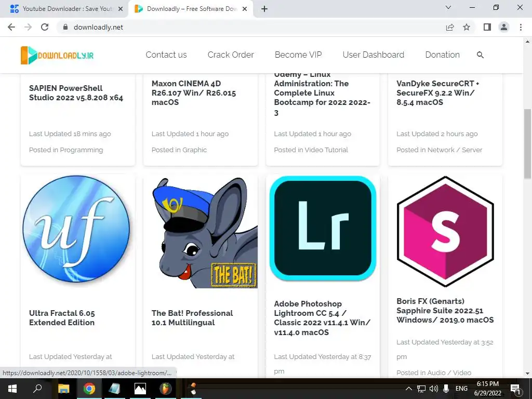The height and width of the screenshot is (399, 532).
Task: Open The Bat! Professional 10.1 Multilingual title
Action: [x=192, y=318]
